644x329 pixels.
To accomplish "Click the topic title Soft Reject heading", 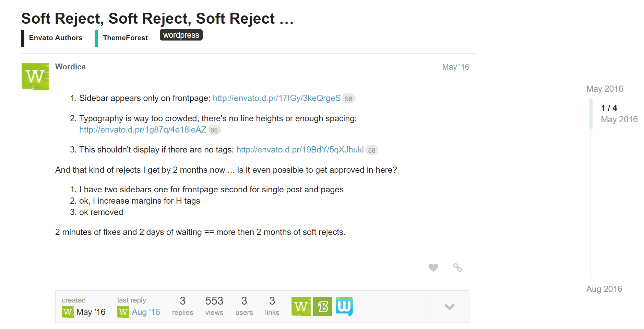I will 157,19.
